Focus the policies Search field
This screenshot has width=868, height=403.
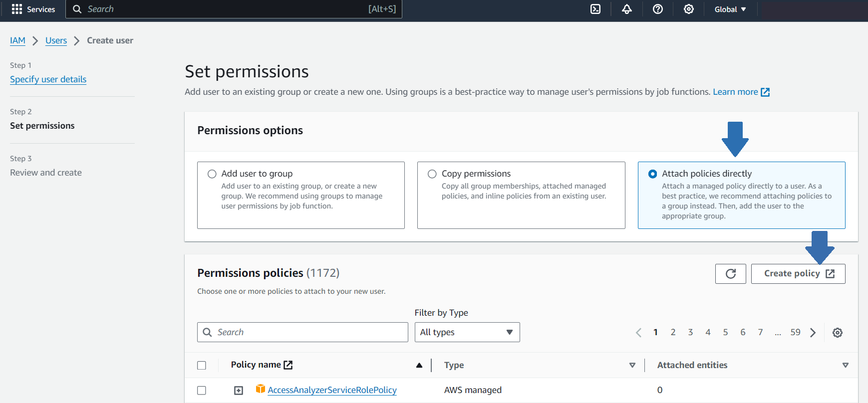click(302, 332)
